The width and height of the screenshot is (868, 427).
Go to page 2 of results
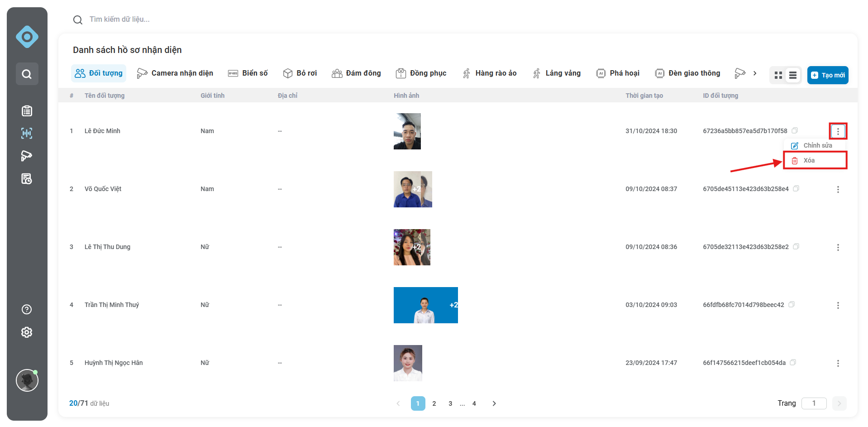point(434,403)
